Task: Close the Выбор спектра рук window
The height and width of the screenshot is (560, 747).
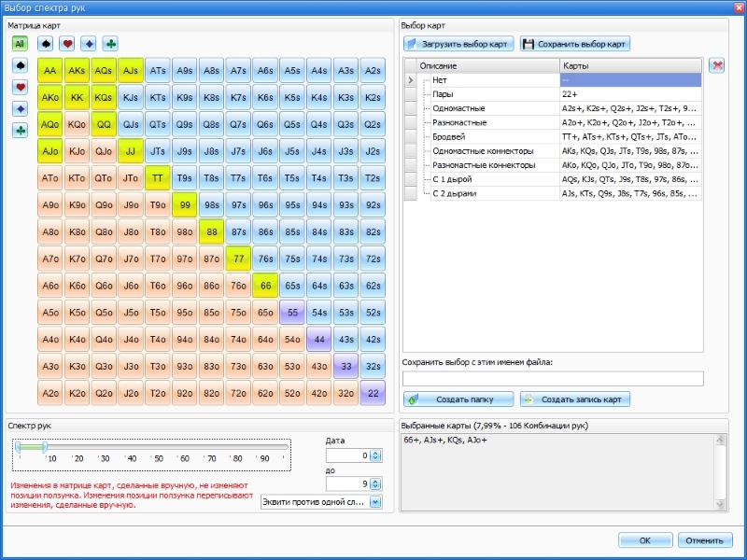Action: tap(737, 7)
